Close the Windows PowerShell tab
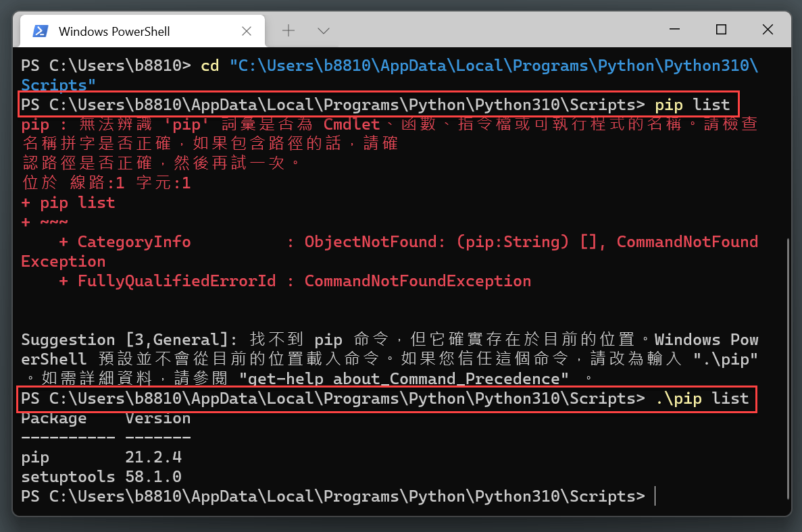The width and height of the screenshot is (802, 532). 247,30
